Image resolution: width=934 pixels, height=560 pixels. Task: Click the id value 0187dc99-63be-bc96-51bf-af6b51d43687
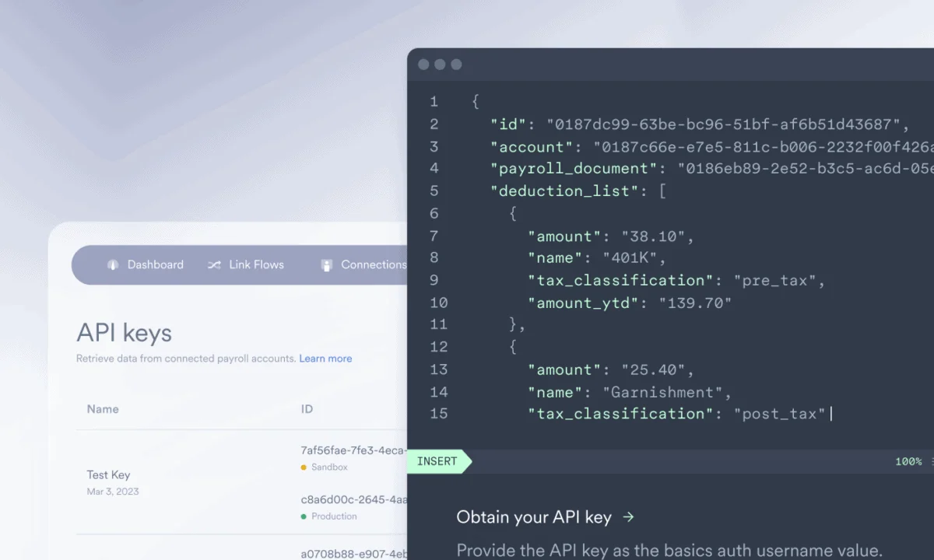[x=723, y=124]
